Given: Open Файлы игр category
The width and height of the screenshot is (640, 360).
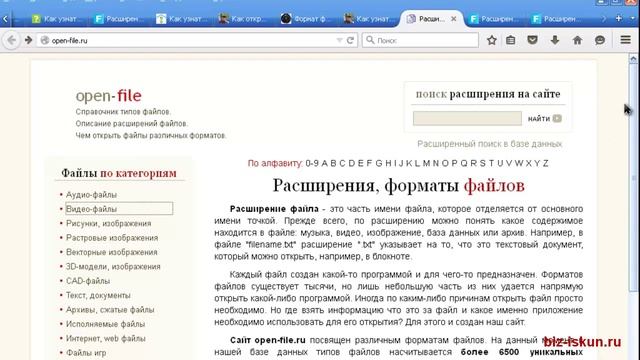Looking at the screenshot, I should pyautogui.click(x=86, y=353).
